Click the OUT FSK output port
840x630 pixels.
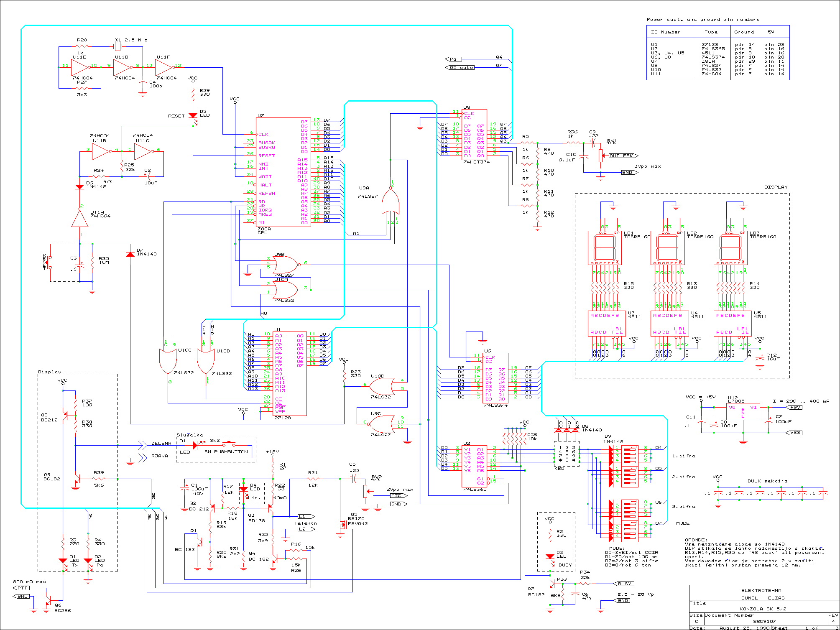623,156
